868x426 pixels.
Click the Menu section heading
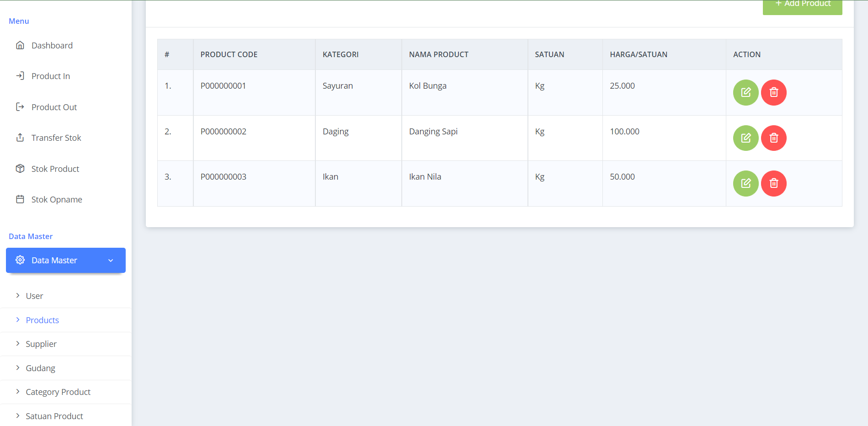point(19,21)
